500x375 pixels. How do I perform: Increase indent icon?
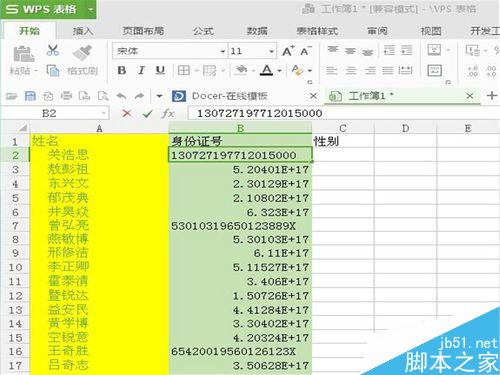[x=406, y=50]
